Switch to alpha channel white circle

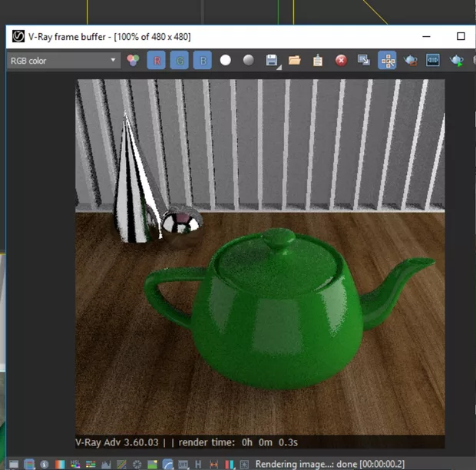[225, 61]
